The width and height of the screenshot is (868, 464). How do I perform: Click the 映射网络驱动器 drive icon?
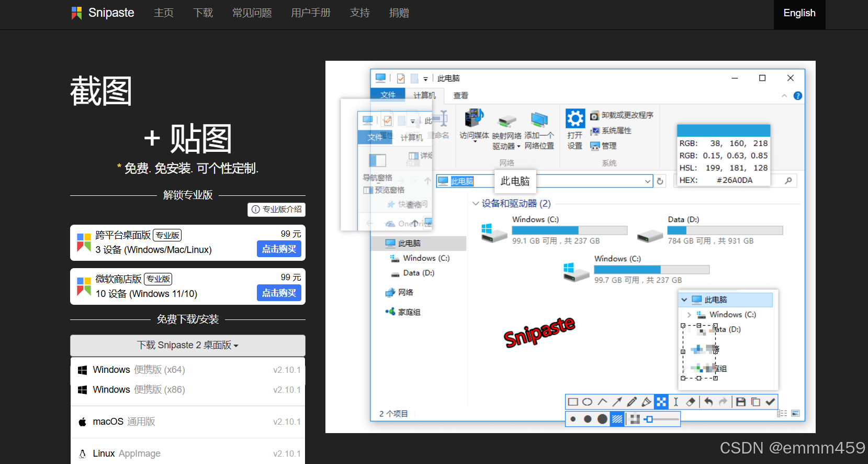point(506,121)
